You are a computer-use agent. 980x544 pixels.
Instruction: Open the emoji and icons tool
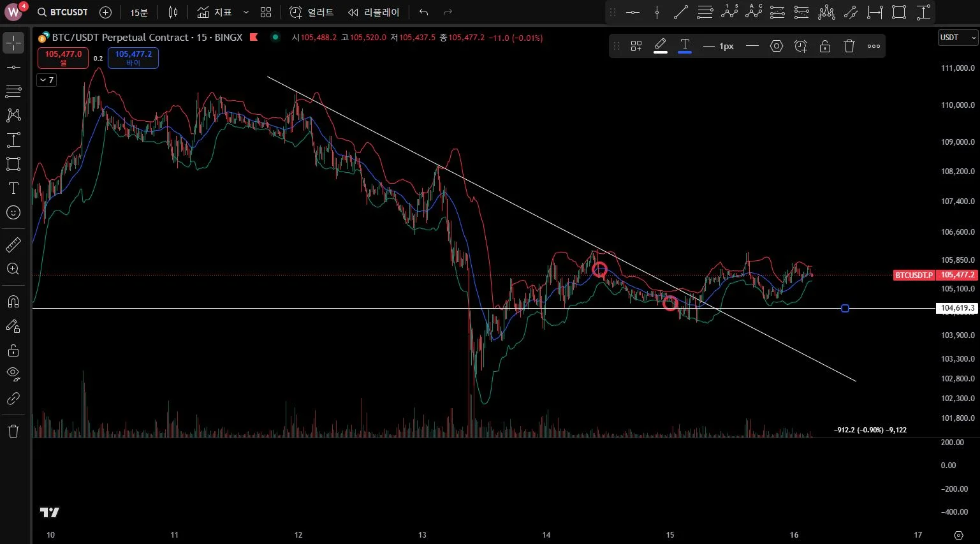click(x=13, y=212)
